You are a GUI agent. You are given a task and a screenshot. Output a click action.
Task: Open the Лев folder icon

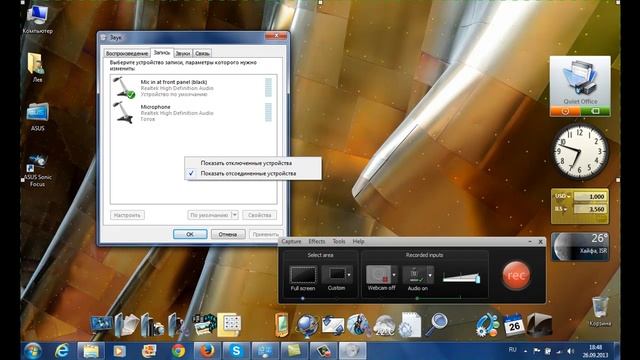coord(37,67)
